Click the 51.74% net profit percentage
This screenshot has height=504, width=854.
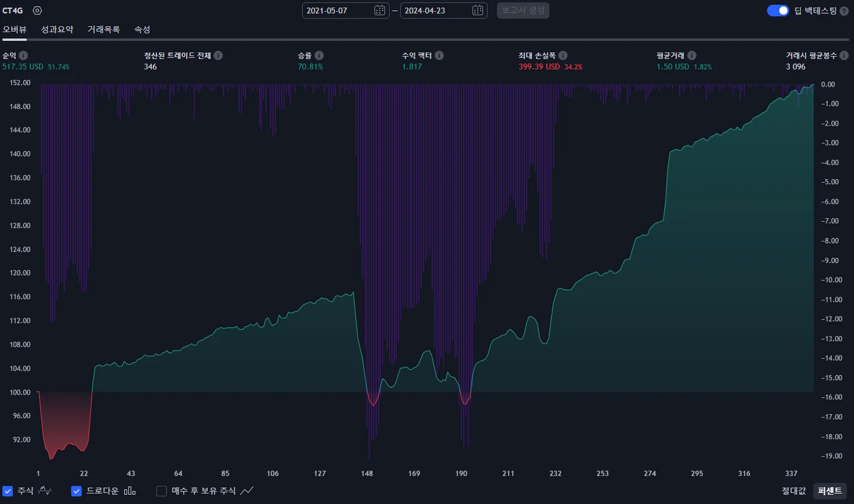pyautogui.click(x=59, y=67)
